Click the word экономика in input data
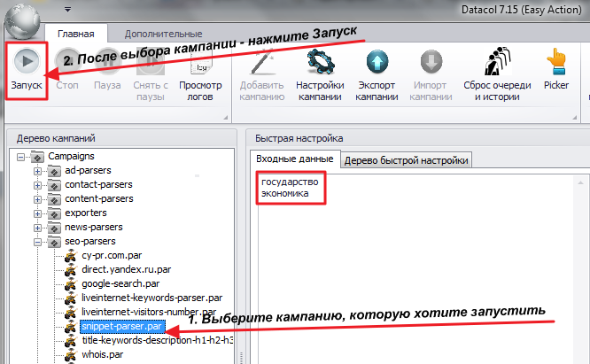590x364 pixels. tap(285, 193)
